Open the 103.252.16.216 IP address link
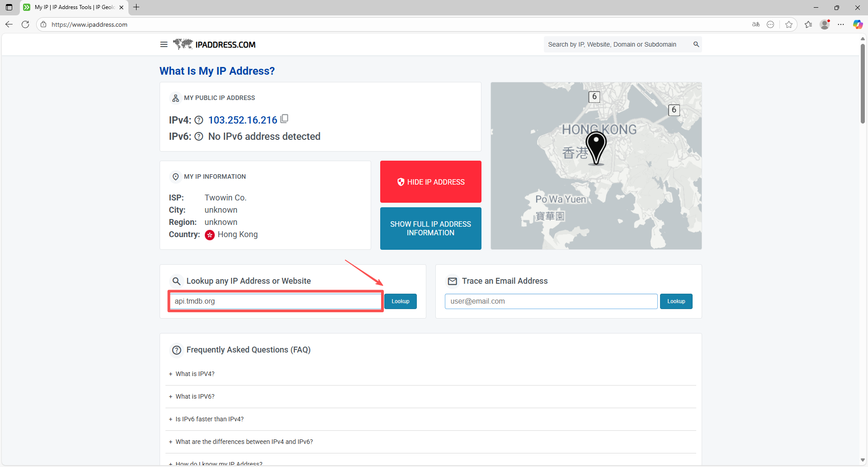The width and height of the screenshot is (868, 467). (x=243, y=120)
